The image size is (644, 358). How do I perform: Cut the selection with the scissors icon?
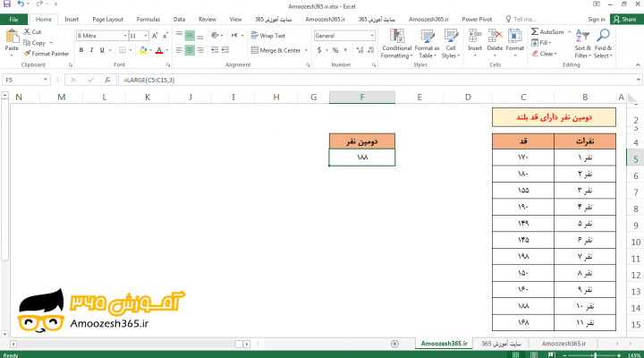(27, 31)
